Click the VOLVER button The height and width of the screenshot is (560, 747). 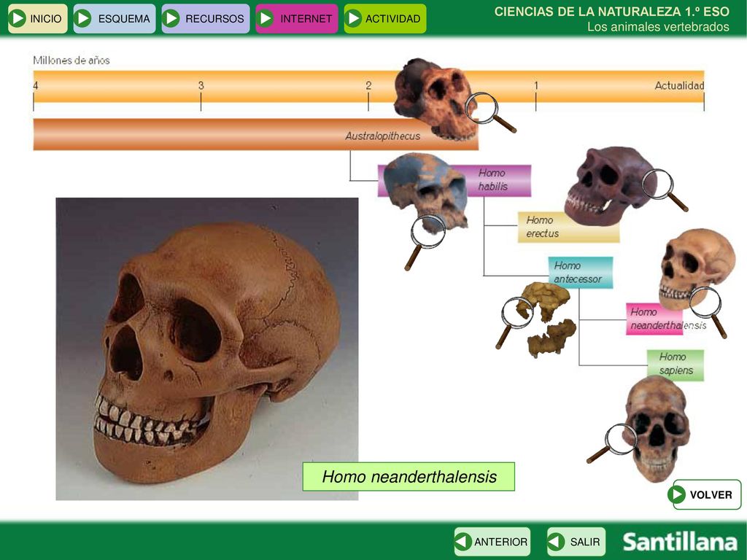pos(705,495)
